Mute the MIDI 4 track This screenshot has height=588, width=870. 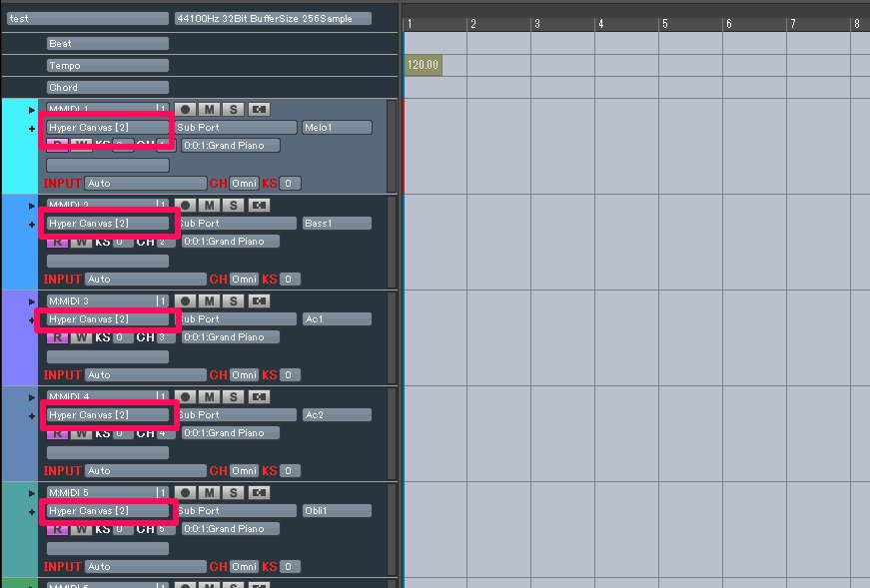[209, 396]
